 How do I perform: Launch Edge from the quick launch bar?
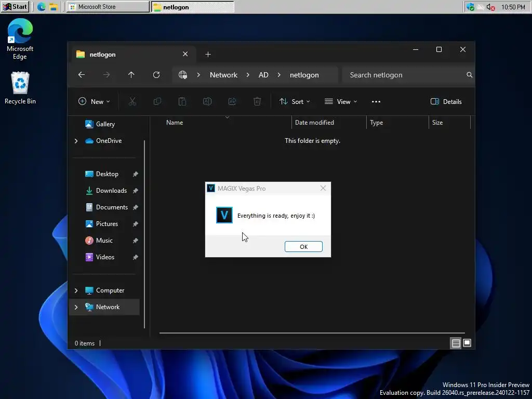point(42,7)
